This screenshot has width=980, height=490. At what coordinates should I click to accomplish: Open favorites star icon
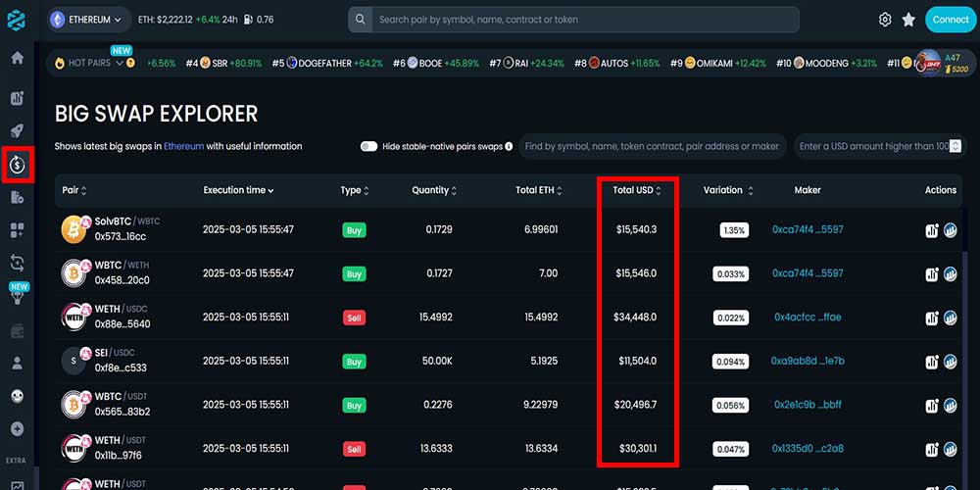(x=908, y=20)
